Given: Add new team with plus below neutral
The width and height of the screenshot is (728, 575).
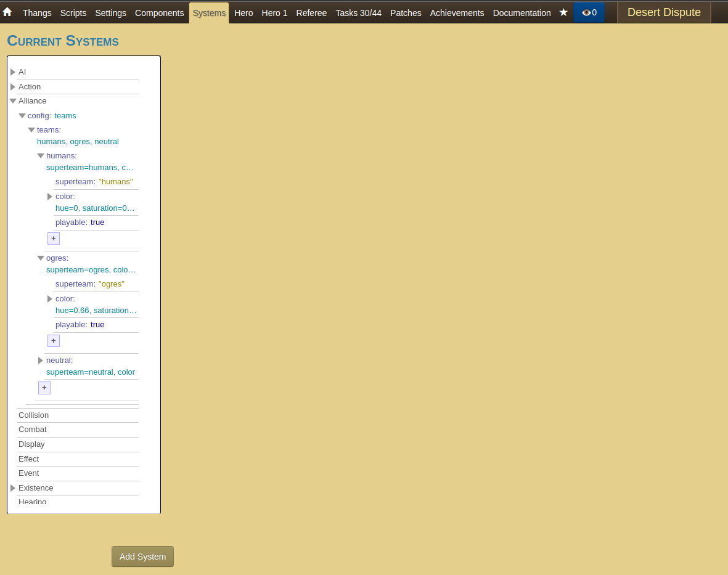Looking at the screenshot, I should (x=44, y=388).
